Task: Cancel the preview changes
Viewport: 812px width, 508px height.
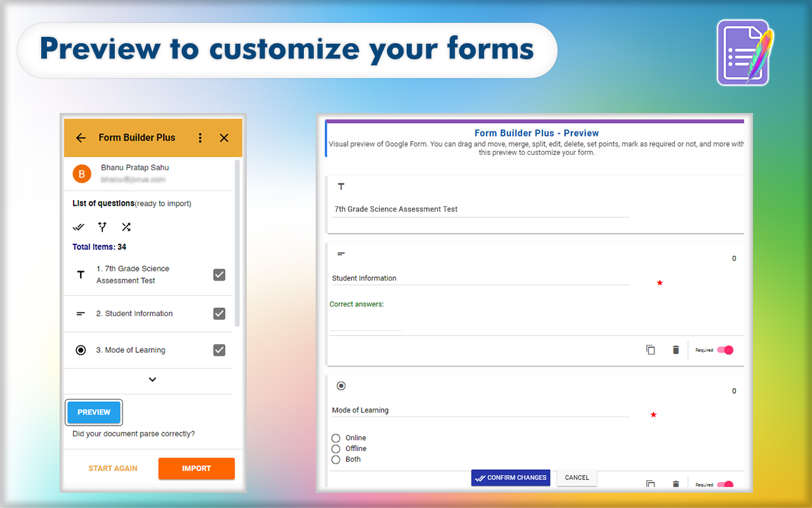Action: tap(576, 478)
